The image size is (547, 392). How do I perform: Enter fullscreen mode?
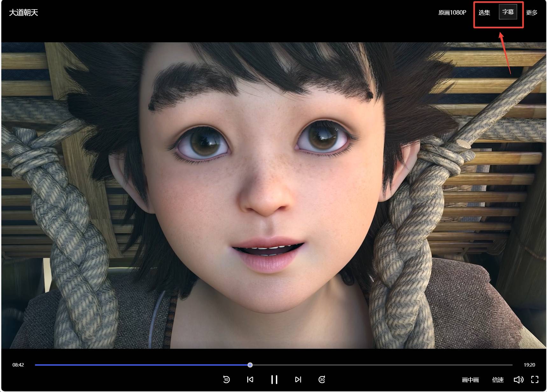tap(535, 380)
